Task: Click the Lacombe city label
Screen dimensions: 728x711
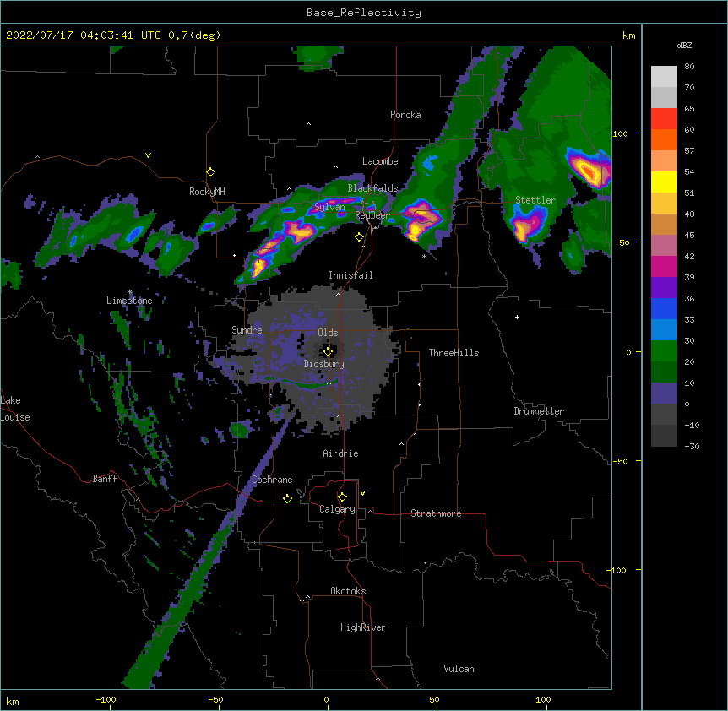Action: [x=380, y=161]
